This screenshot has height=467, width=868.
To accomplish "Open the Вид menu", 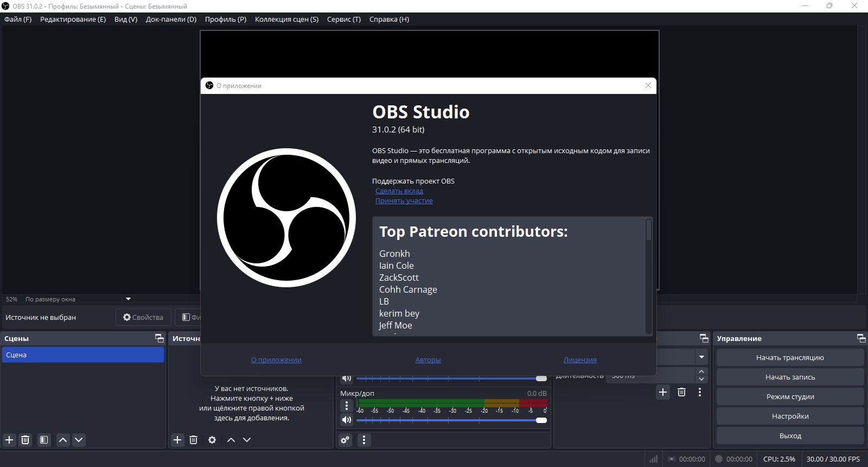I will click(126, 19).
